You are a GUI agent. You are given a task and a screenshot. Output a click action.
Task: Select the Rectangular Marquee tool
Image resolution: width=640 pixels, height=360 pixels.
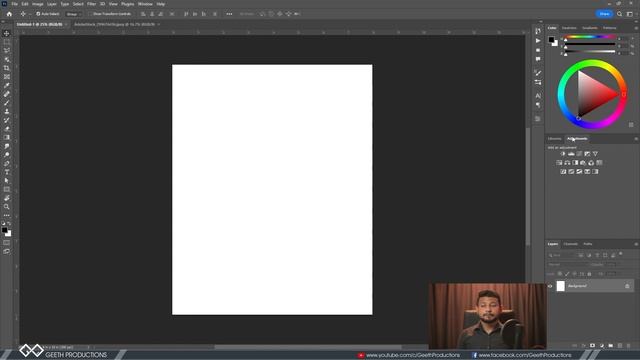(7, 42)
